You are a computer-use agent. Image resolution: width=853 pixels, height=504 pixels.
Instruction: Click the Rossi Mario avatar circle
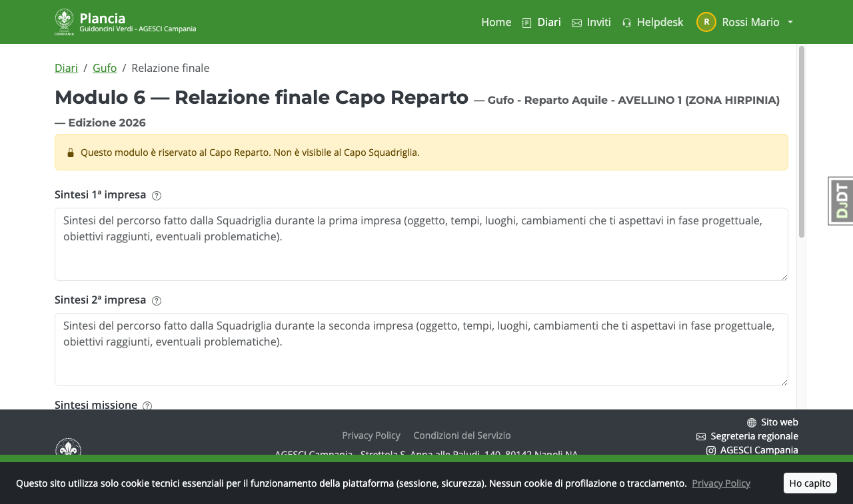coord(706,22)
